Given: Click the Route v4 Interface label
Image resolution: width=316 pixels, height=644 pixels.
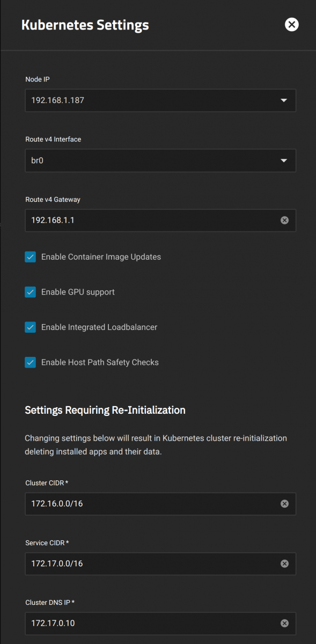Looking at the screenshot, I should pyautogui.click(x=53, y=140).
